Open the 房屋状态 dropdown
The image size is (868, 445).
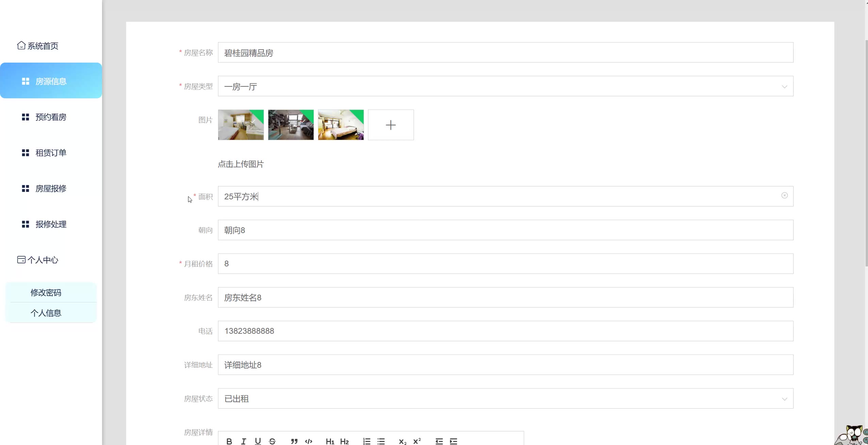click(x=505, y=398)
